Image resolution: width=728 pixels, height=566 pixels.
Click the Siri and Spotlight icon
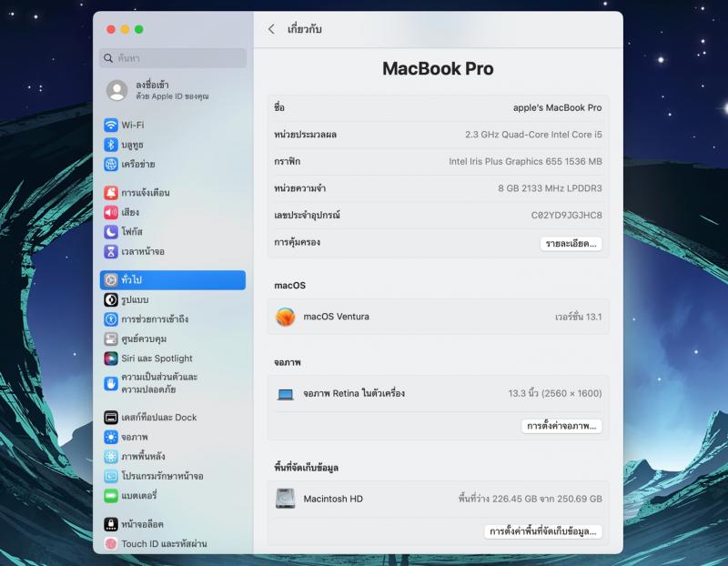click(x=111, y=359)
